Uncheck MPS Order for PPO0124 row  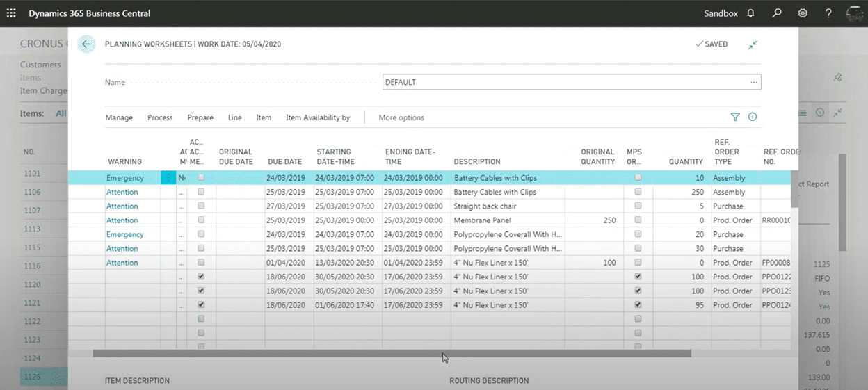[638, 305]
